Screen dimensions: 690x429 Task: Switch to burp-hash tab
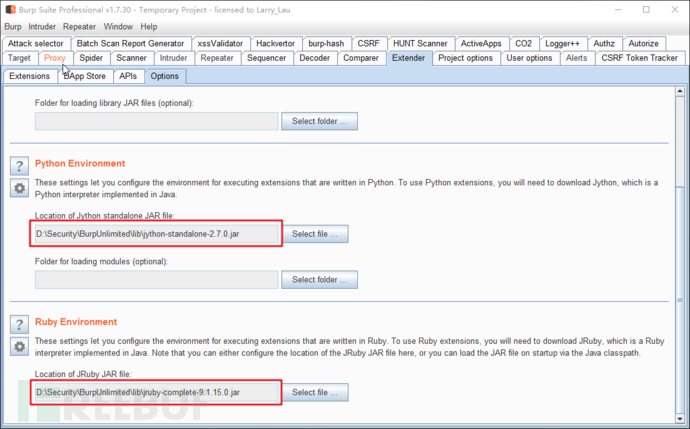click(x=326, y=44)
